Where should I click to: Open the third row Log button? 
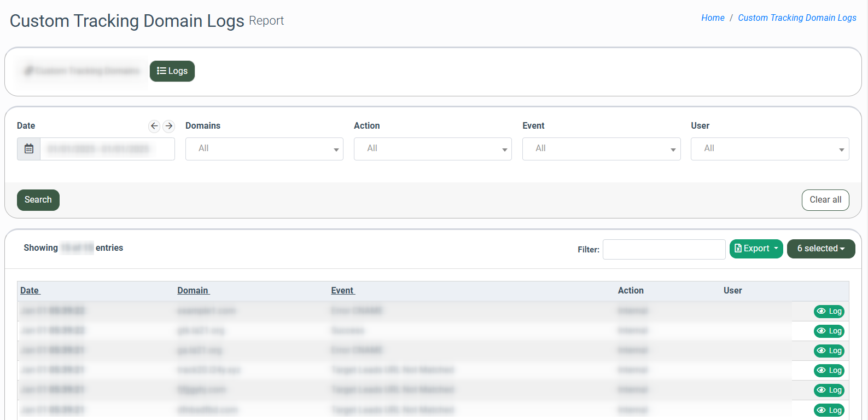[x=829, y=351]
